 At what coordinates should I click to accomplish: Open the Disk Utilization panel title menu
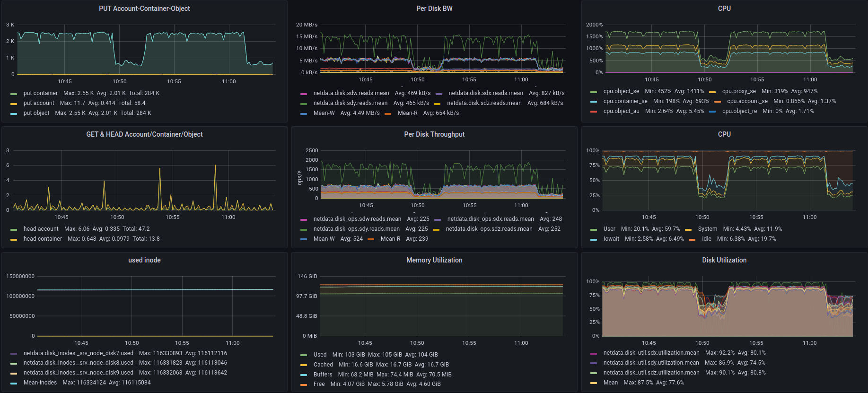(x=724, y=260)
